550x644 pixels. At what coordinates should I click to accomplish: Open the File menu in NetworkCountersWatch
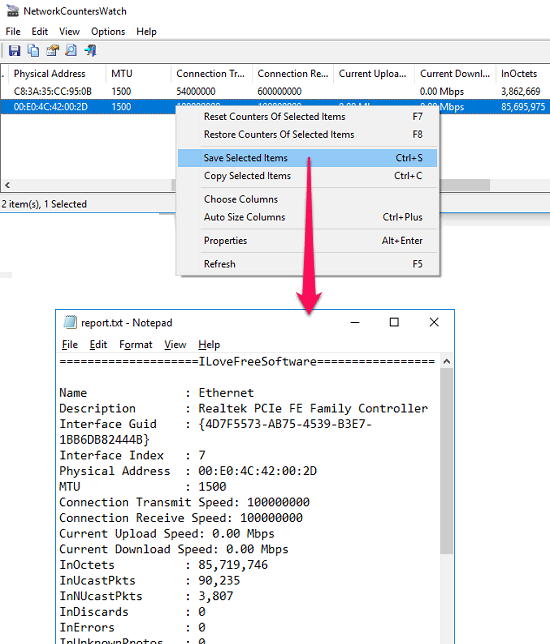click(13, 32)
